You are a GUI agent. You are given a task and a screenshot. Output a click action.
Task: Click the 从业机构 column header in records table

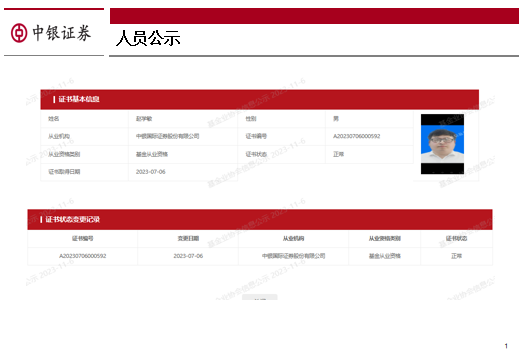pyautogui.click(x=293, y=238)
